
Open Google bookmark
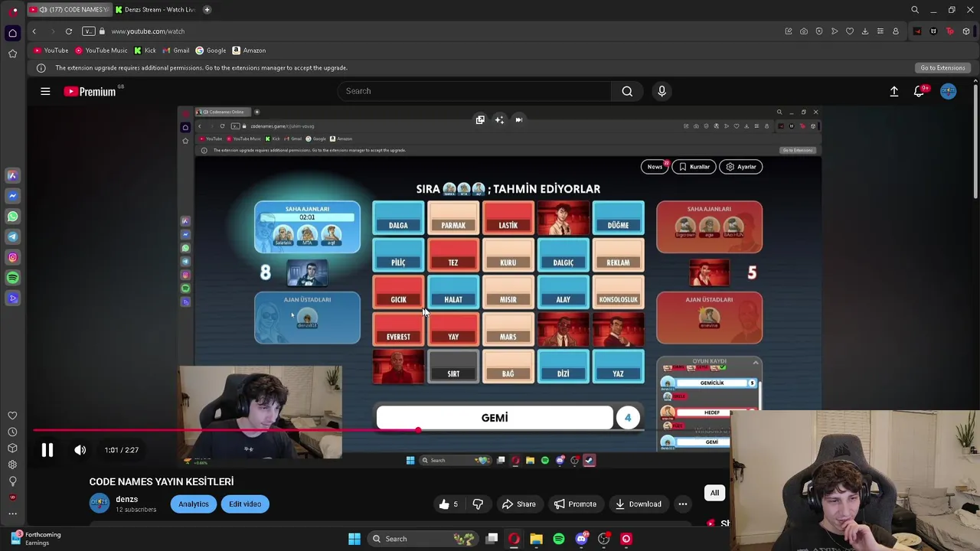pyautogui.click(x=211, y=51)
